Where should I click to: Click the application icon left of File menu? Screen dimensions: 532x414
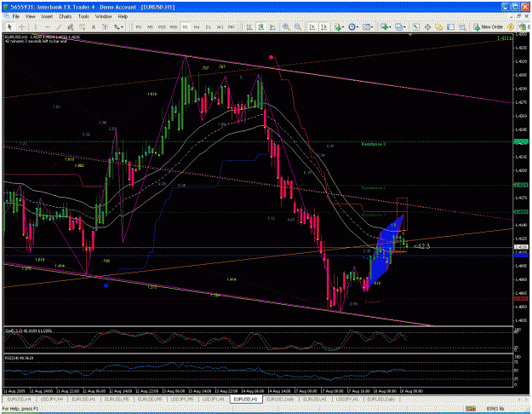coord(6,16)
